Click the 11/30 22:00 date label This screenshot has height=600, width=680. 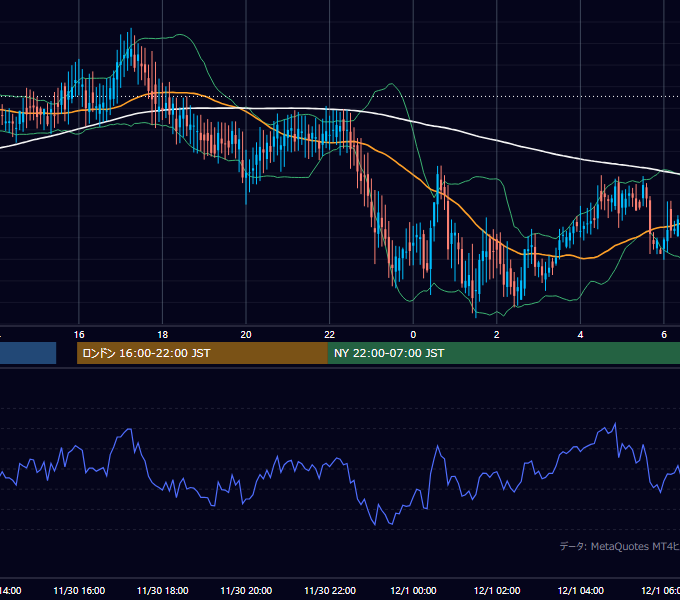point(330,591)
